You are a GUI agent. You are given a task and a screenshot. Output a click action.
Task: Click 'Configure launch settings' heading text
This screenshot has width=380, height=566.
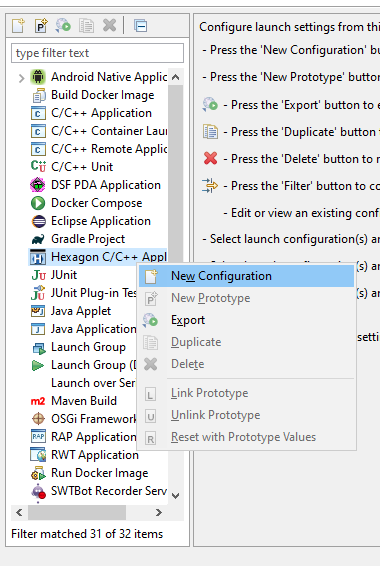click(289, 27)
